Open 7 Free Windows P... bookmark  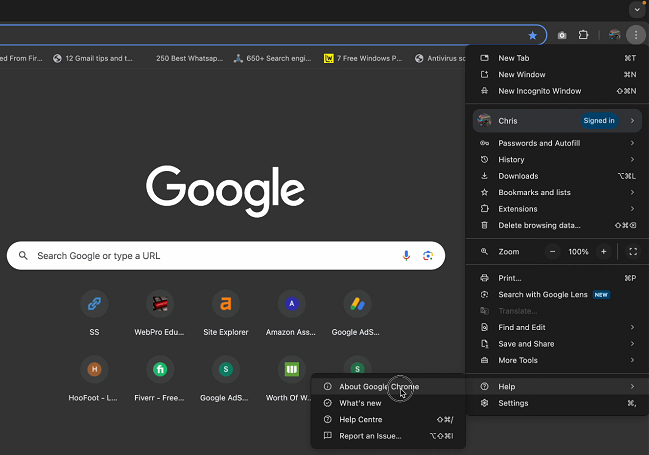click(363, 58)
